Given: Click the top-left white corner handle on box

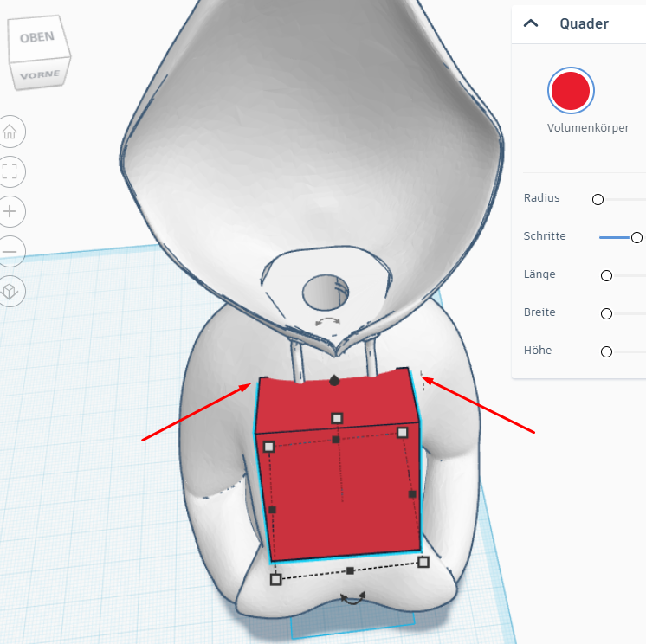Looking at the screenshot, I should [x=269, y=447].
